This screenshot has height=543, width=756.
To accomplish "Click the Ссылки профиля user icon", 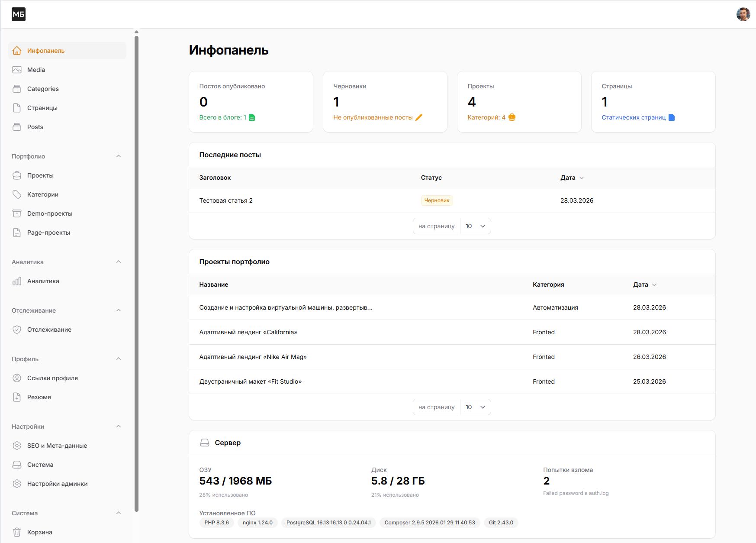I will pyautogui.click(x=17, y=378).
